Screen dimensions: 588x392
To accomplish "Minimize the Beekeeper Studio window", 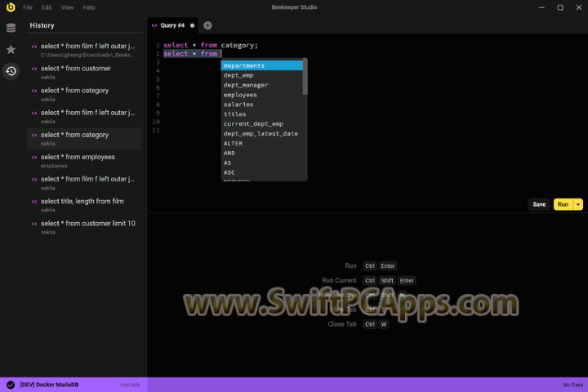I will click(541, 7).
